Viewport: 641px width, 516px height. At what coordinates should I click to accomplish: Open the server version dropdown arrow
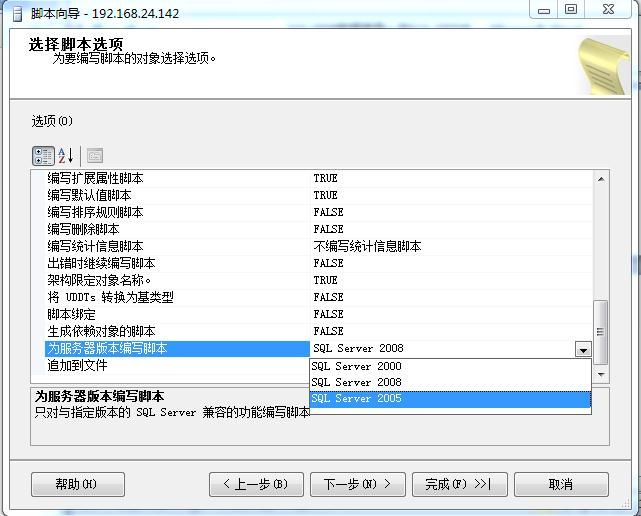(583, 349)
